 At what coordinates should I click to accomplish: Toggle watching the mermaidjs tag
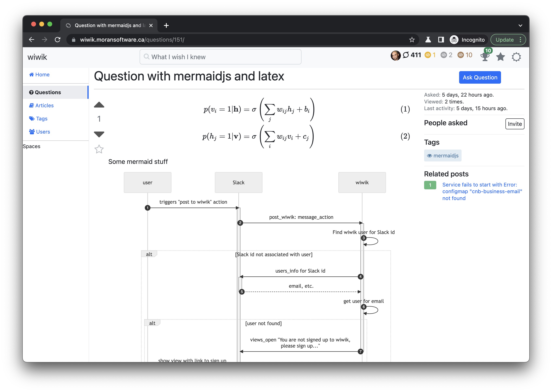click(x=429, y=156)
